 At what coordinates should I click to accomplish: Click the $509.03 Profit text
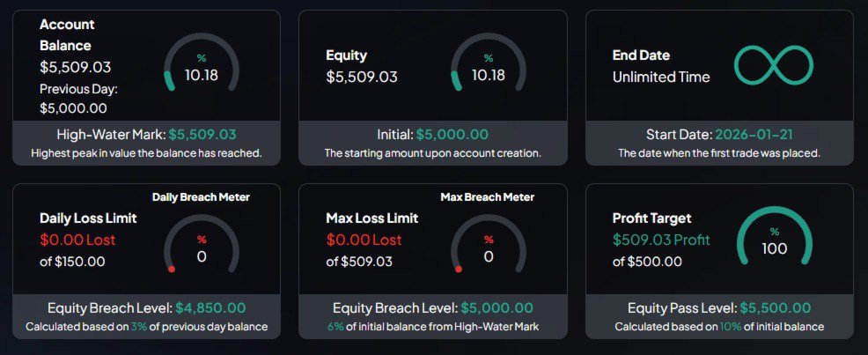point(661,240)
